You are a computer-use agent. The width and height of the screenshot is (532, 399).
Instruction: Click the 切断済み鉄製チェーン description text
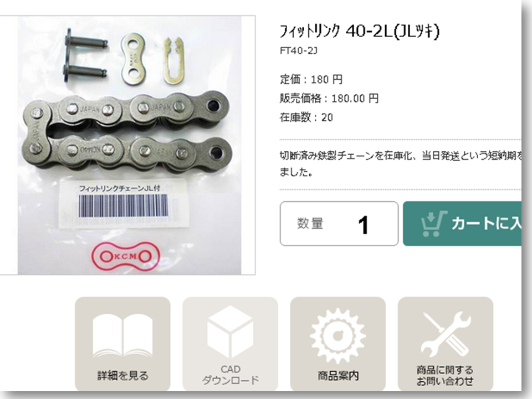(x=400, y=164)
